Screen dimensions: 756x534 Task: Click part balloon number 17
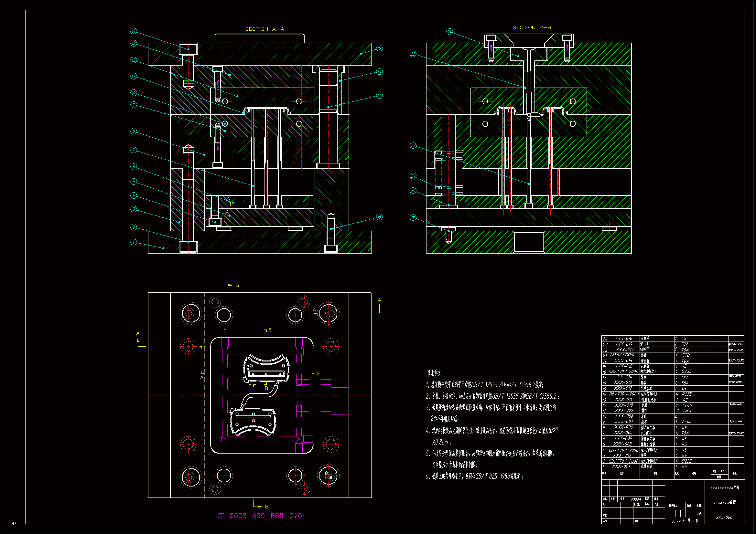coord(379,95)
